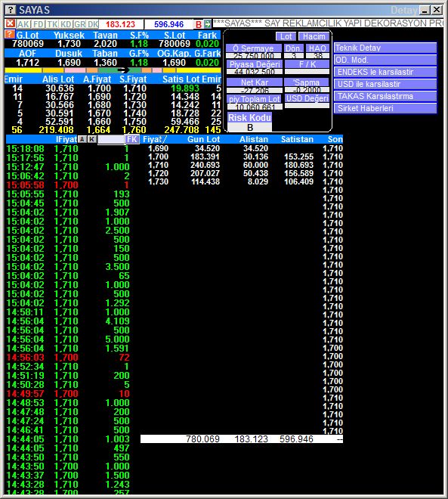Viewport: 448px width, 499px height.
Task: Click the red X icon beside AK
Action: 10,24
